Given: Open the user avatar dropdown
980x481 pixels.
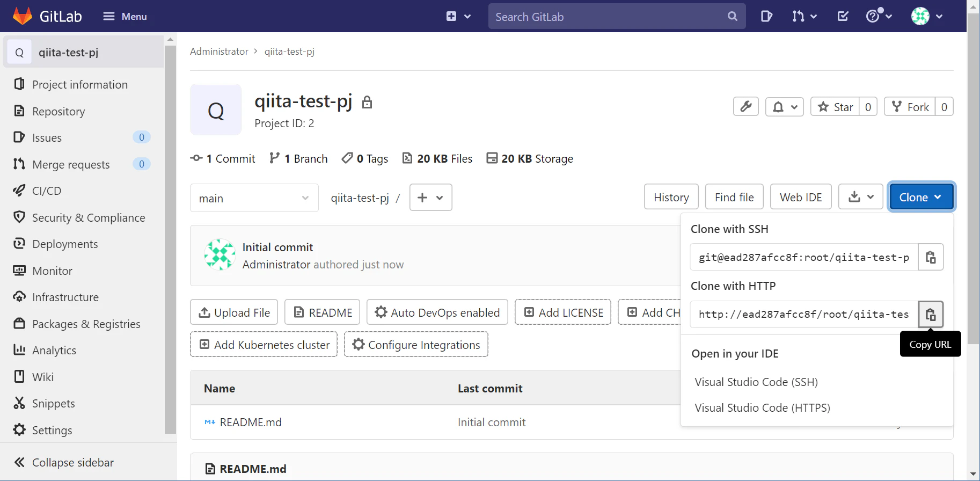Looking at the screenshot, I should tap(927, 16).
